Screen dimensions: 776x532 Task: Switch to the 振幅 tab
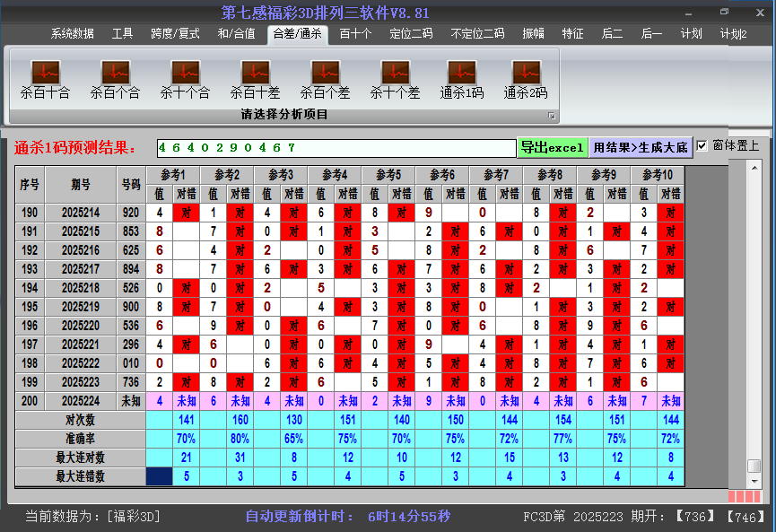[533, 34]
